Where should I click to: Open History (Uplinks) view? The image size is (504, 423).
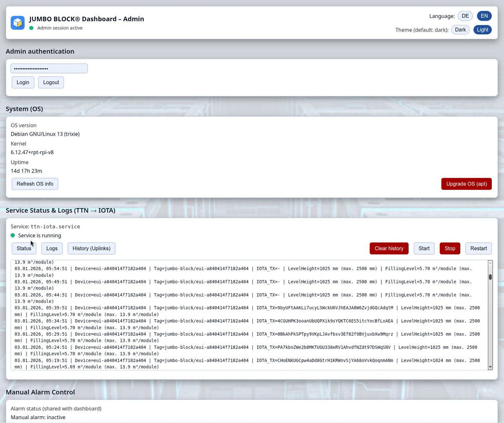pos(92,248)
